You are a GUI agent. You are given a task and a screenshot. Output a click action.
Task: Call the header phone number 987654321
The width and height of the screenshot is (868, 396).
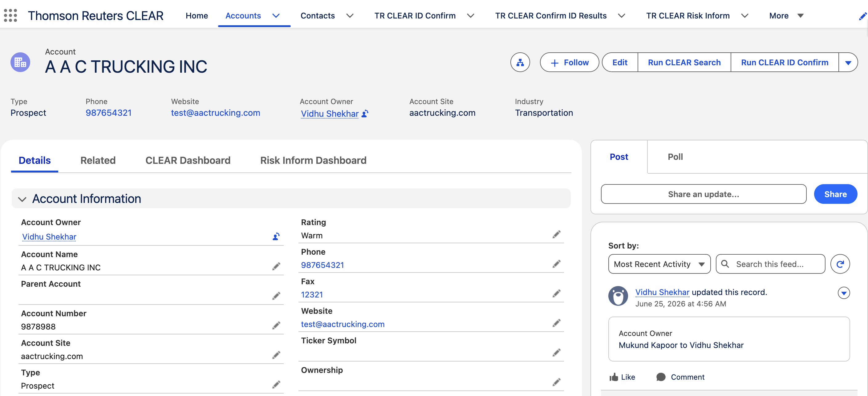[x=108, y=113]
